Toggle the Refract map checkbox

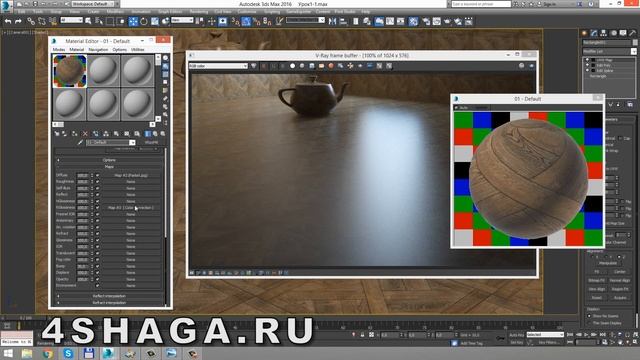tap(98, 233)
